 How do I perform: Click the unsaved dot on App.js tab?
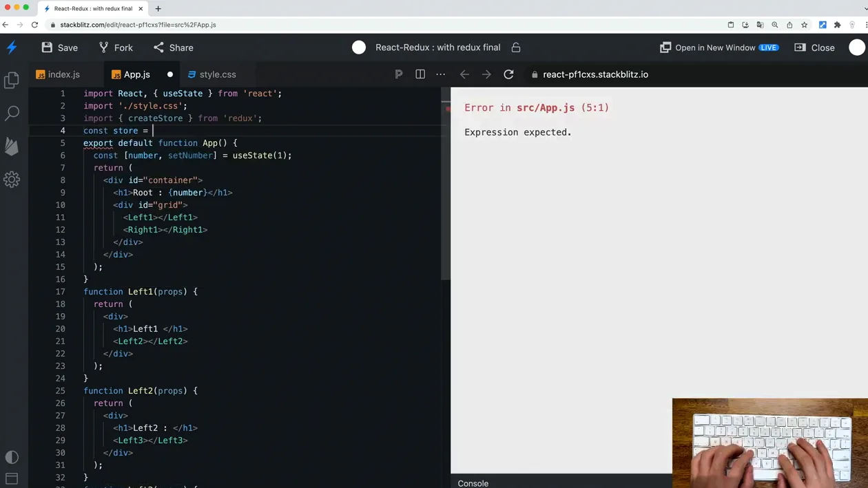click(x=170, y=74)
